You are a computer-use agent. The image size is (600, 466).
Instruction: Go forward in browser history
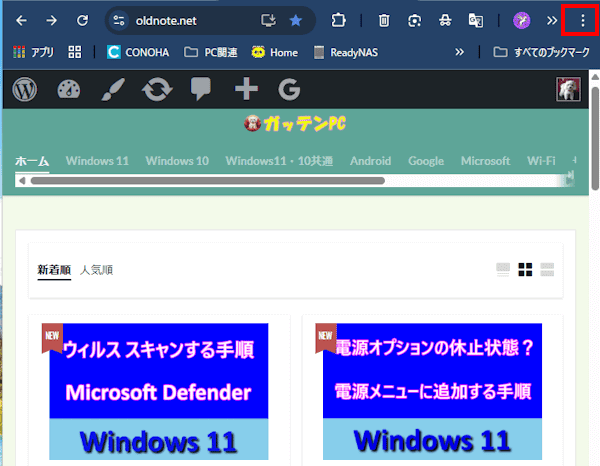click(x=51, y=20)
